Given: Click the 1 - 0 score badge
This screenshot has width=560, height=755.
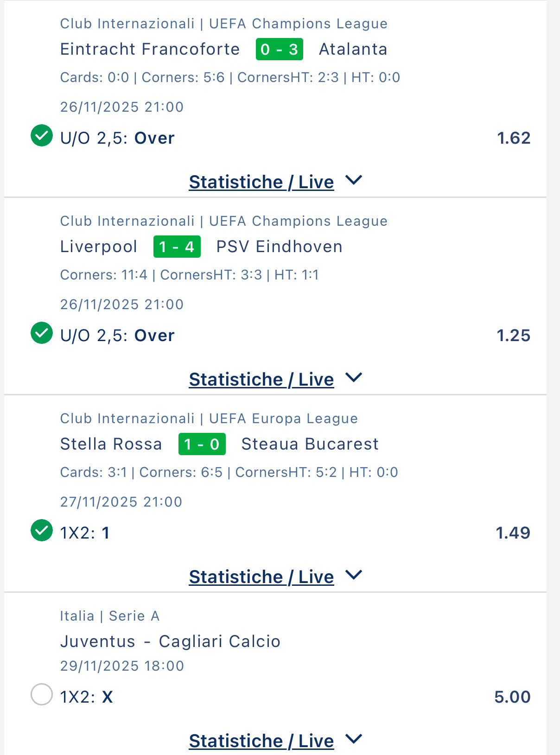Looking at the screenshot, I should click(x=202, y=444).
